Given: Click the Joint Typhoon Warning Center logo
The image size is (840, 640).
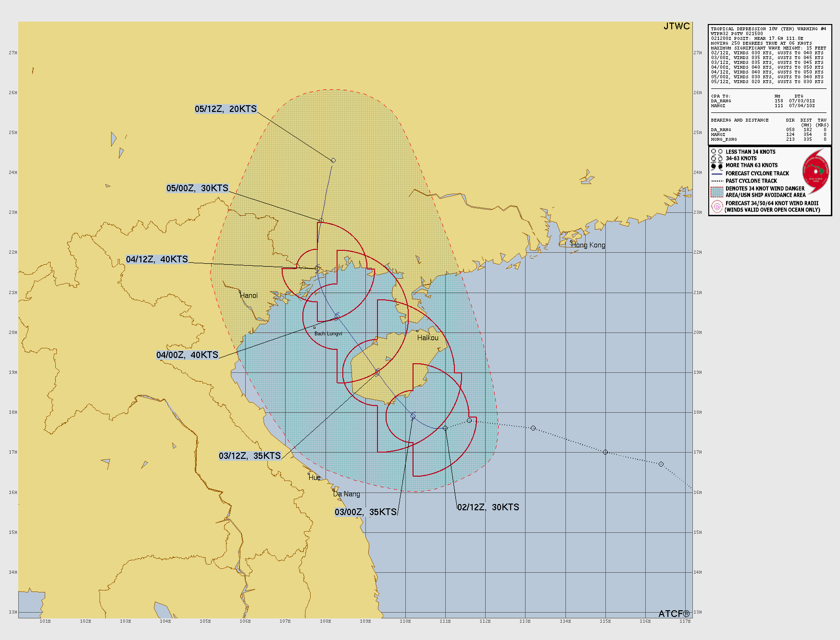Looking at the screenshot, I should [x=815, y=172].
